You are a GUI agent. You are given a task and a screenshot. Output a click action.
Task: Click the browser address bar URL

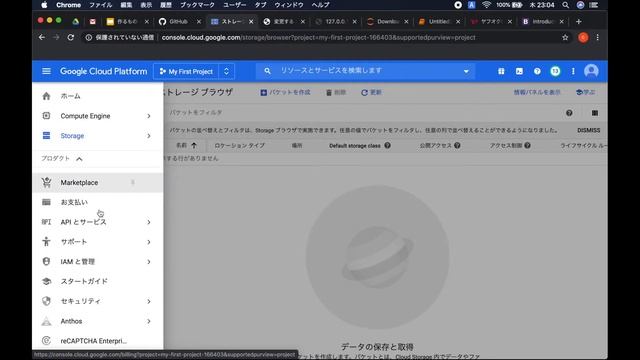tap(318, 38)
